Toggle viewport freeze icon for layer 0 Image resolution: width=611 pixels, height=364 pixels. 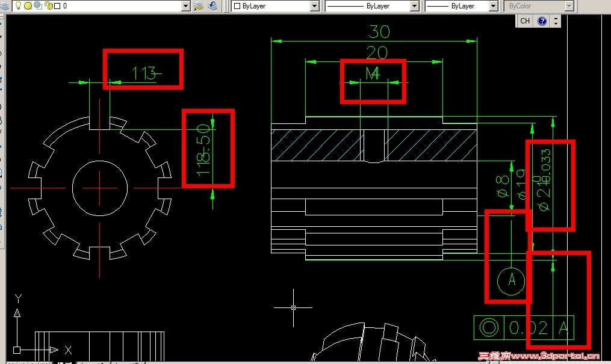click(38, 5)
